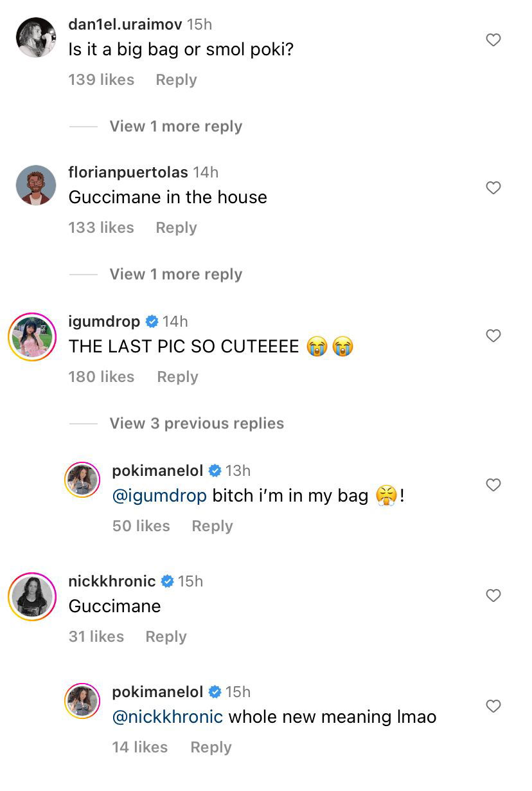Image resolution: width=532 pixels, height=791 pixels.
Task: View igumdrop's story ring avatar
Action: pyautogui.click(x=32, y=337)
